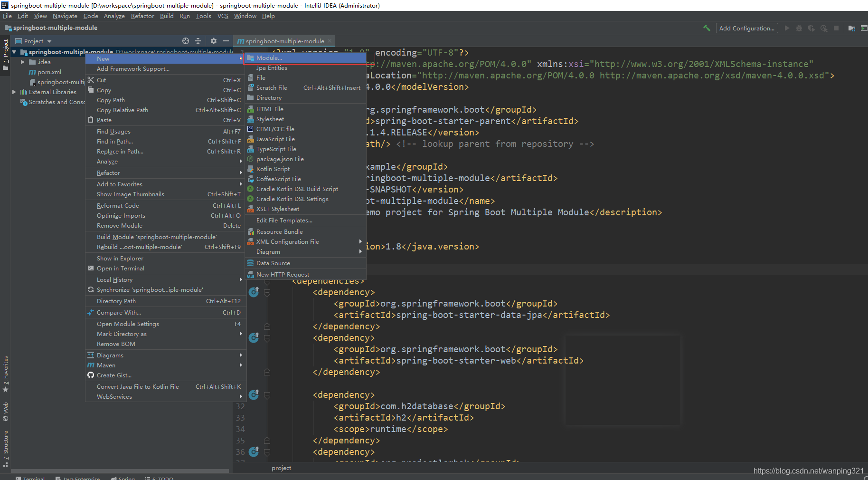Click the Run arrow icon in toolbar
868x480 pixels.
787,28
